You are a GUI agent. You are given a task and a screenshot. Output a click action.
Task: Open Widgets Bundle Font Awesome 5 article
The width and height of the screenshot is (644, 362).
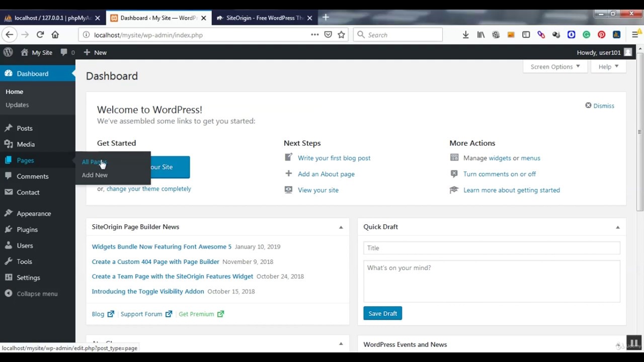(162, 246)
